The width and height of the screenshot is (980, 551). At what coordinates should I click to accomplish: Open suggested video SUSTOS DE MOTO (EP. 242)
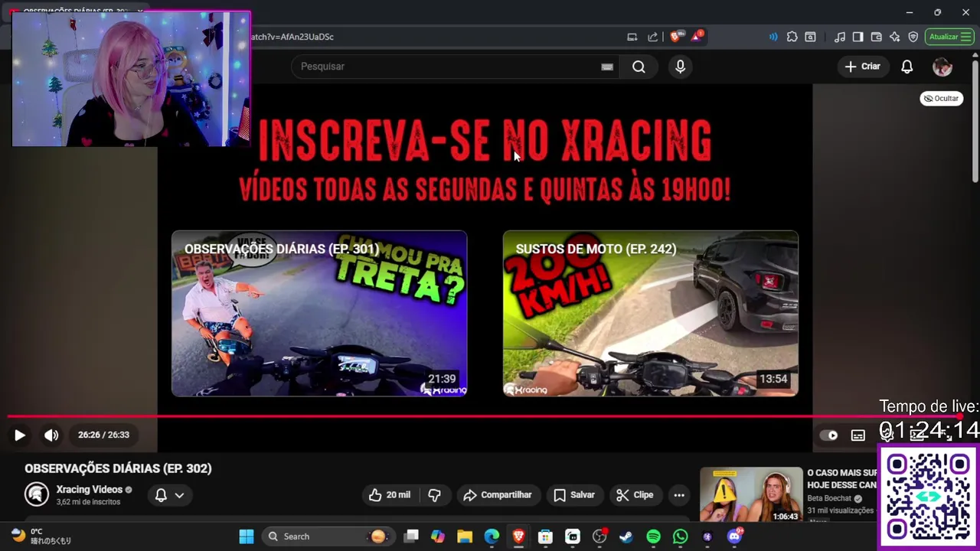point(651,314)
